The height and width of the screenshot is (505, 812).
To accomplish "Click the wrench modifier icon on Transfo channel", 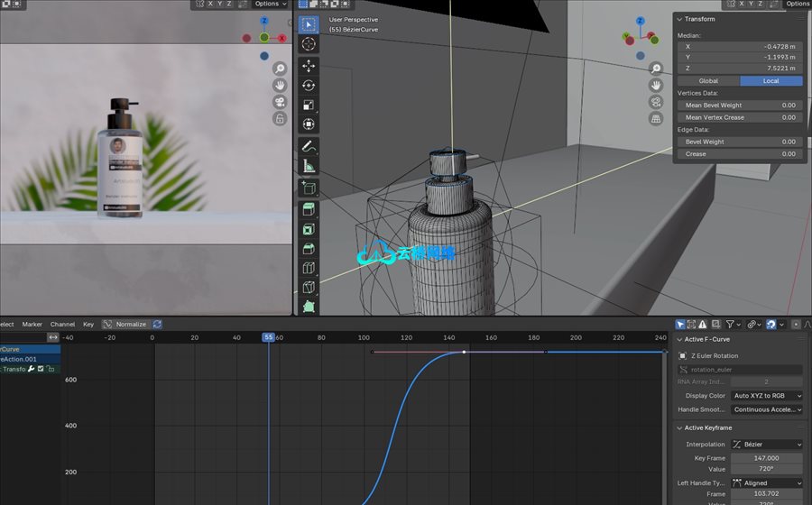I will (x=31, y=369).
